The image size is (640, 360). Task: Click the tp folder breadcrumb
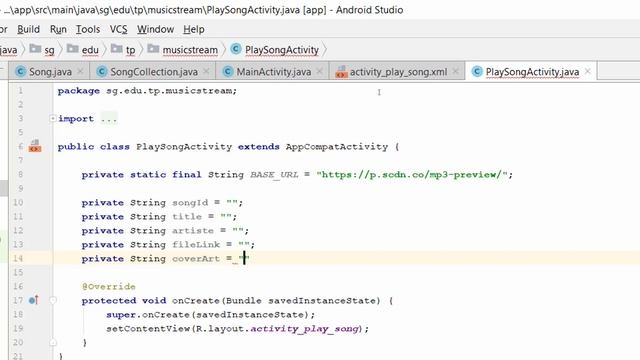130,50
